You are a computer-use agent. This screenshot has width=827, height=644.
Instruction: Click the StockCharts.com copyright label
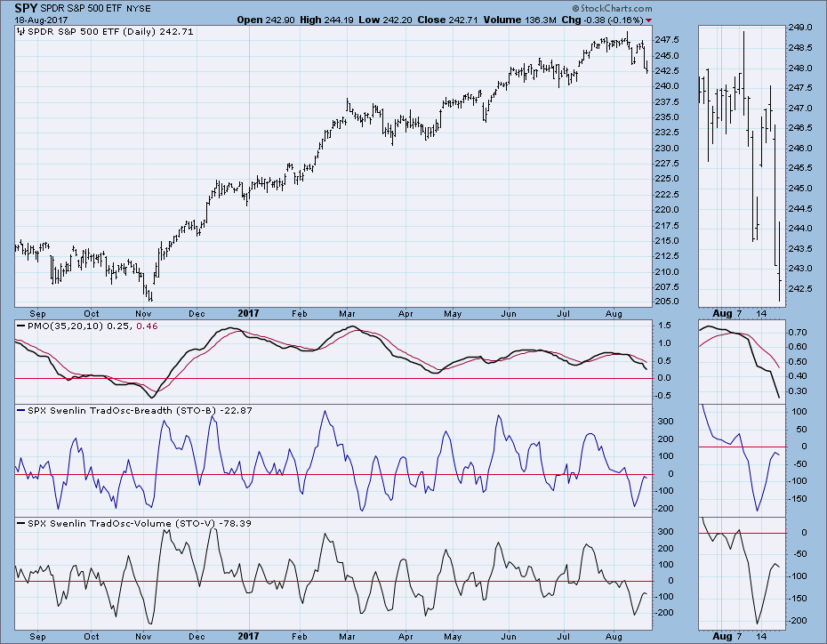(612, 8)
